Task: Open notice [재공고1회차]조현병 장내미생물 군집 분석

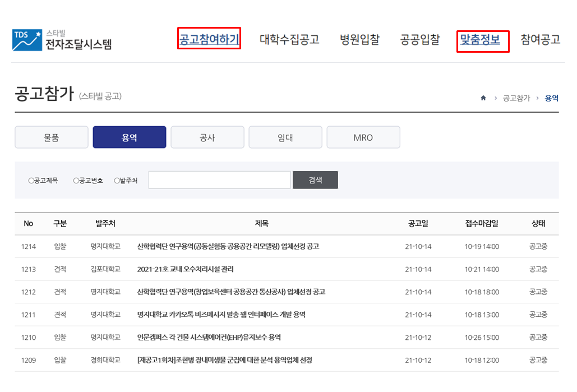Action: pos(224,361)
